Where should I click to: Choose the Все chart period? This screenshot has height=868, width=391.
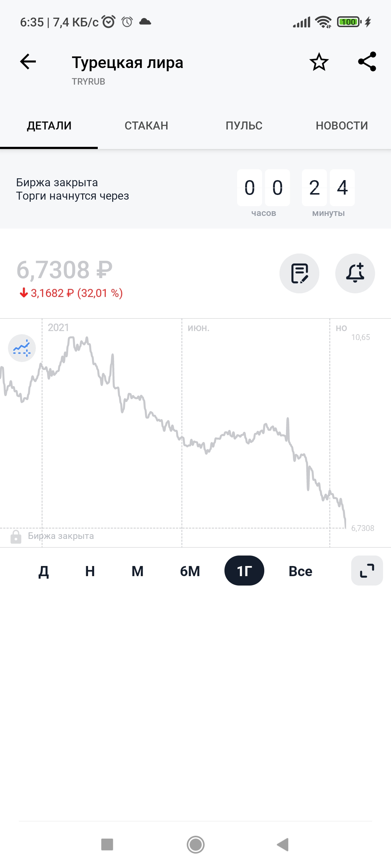coord(300,571)
